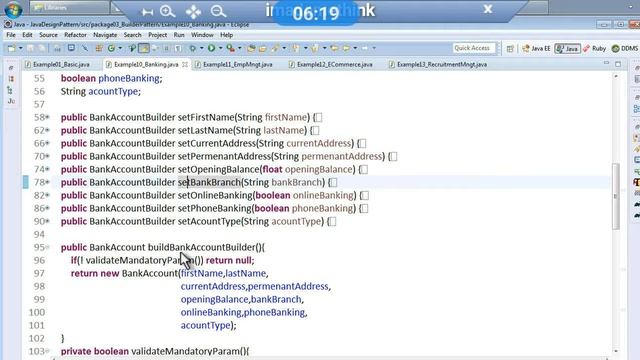Click the zoom out magnifier overlay icon
This screenshot has width=640, height=360.
(x=218, y=11)
